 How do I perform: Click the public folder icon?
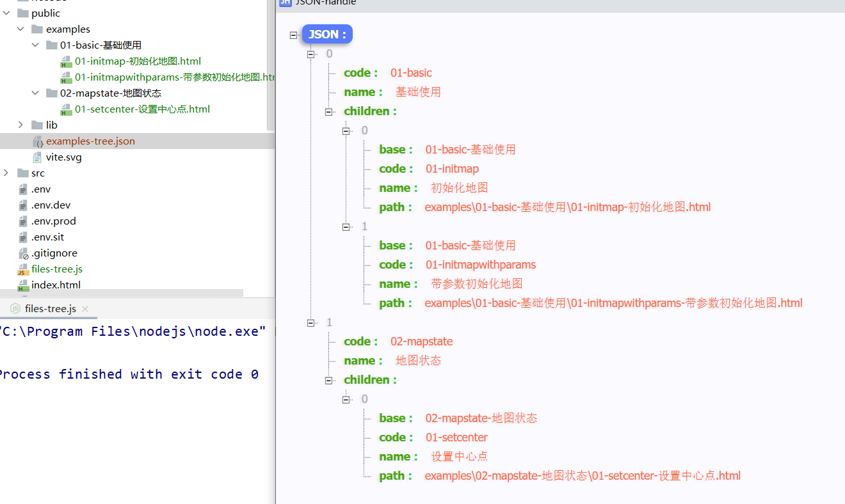point(22,13)
